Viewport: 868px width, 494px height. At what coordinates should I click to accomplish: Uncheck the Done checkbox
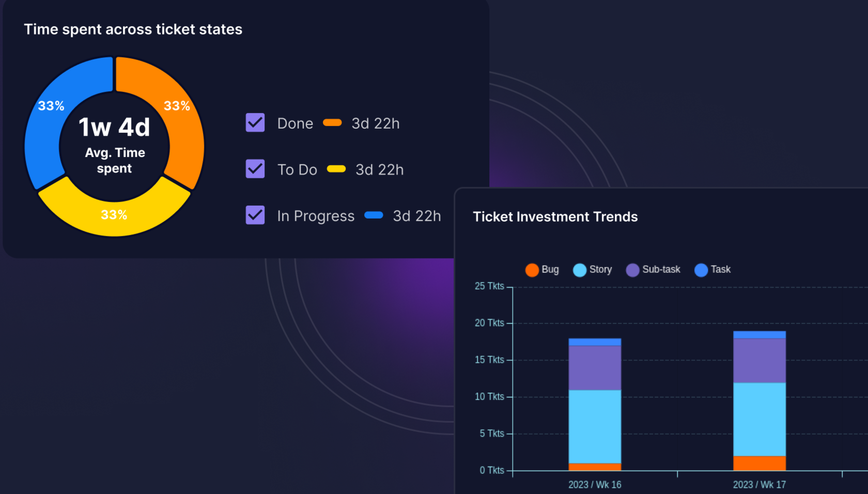point(255,123)
